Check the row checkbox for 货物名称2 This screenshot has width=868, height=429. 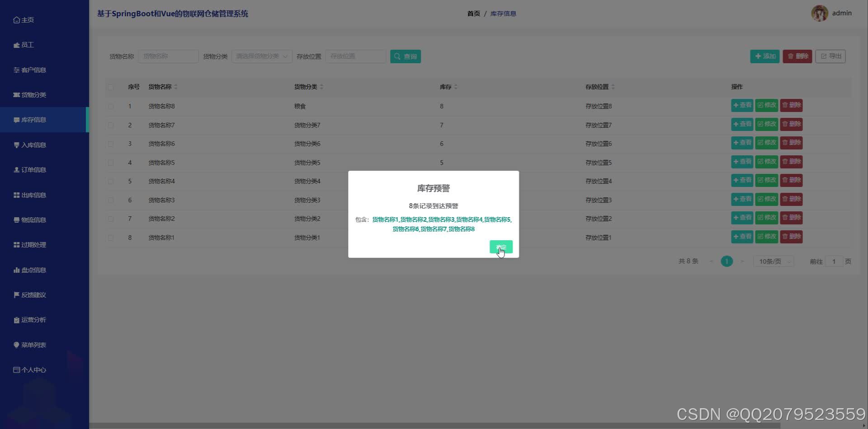[111, 219]
